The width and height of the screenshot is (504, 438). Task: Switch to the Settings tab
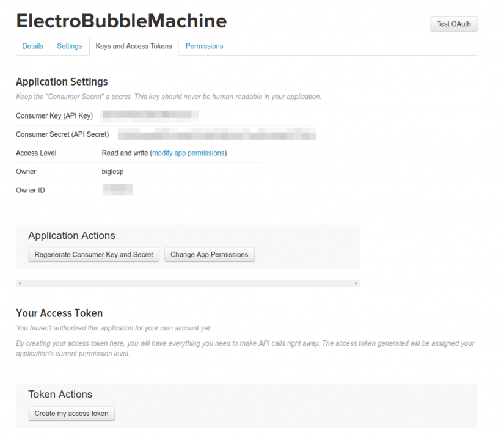(70, 46)
